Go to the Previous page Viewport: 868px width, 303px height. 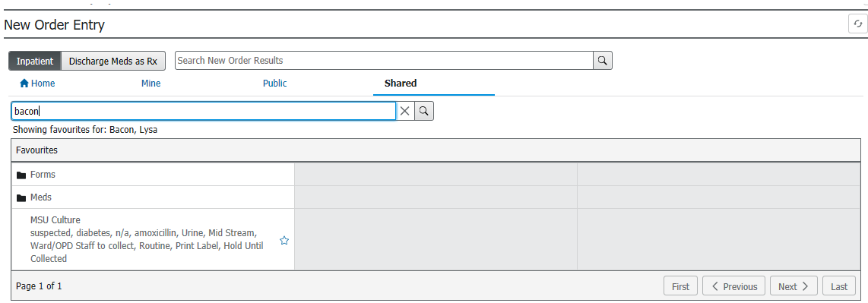tap(734, 286)
